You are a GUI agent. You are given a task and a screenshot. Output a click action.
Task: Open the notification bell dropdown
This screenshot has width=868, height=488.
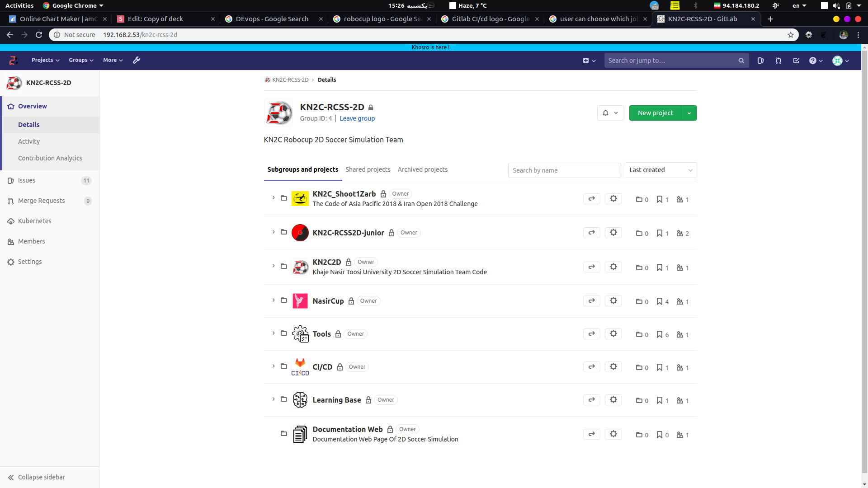(610, 113)
